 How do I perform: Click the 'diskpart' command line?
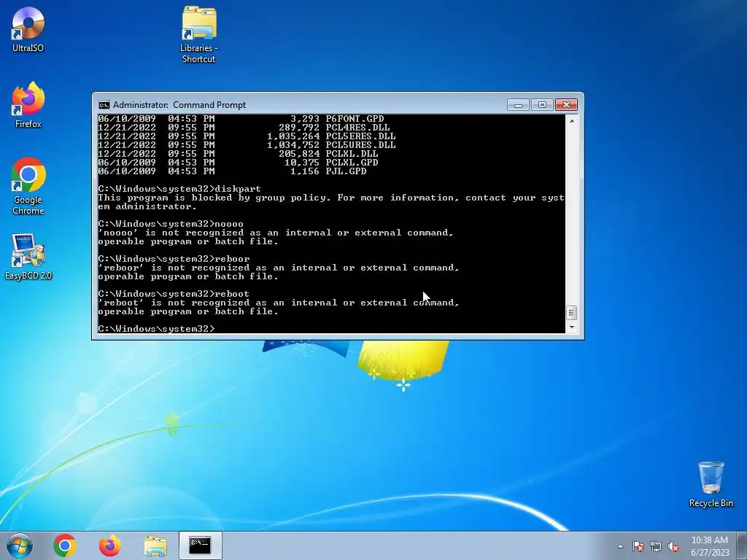tap(179, 189)
